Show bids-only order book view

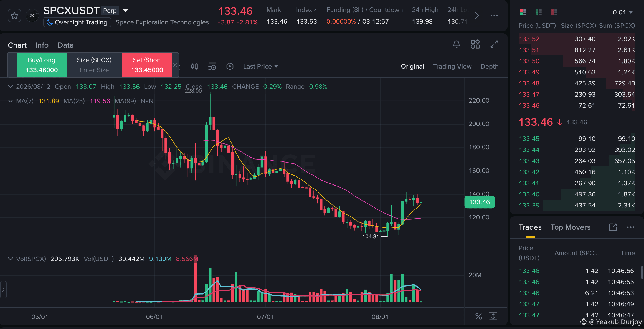coord(539,12)
